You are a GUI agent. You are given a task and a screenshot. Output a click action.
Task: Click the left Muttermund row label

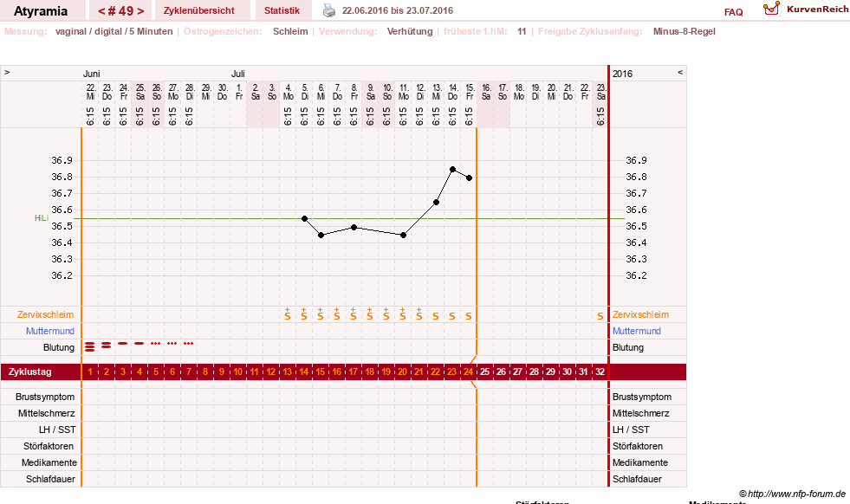tap(50, 331)
